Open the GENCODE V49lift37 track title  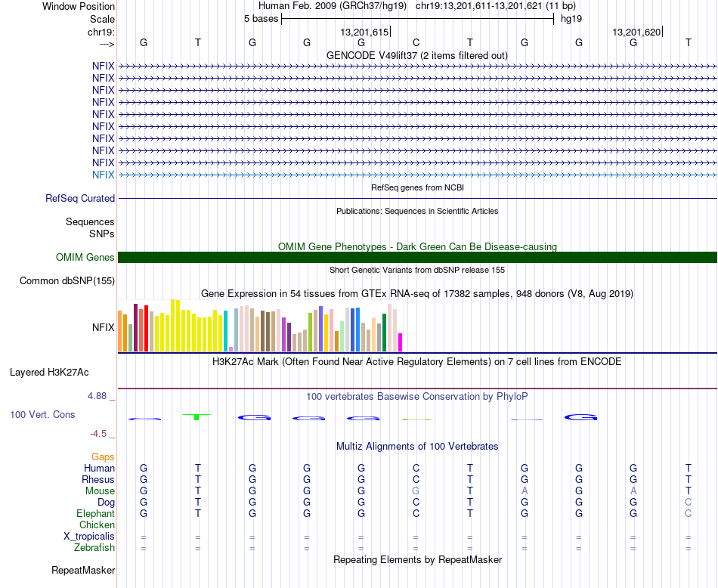point(416,55)
